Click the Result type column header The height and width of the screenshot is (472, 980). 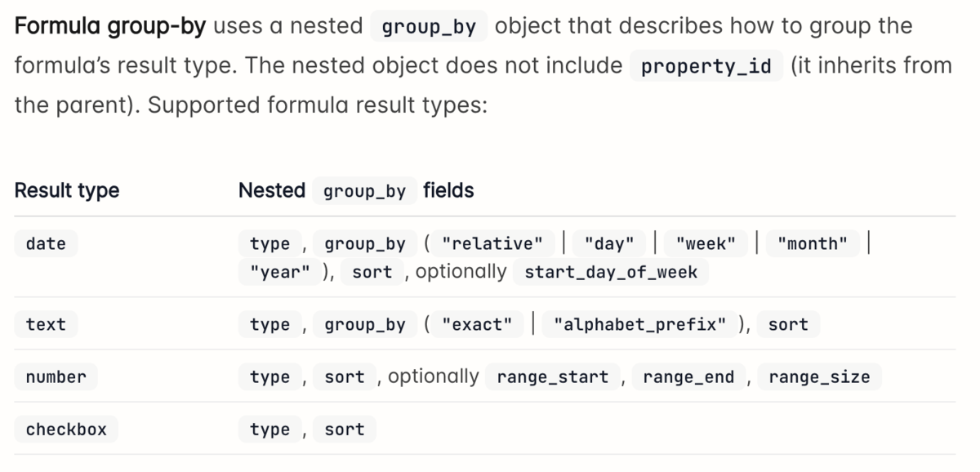coord(67,191)
